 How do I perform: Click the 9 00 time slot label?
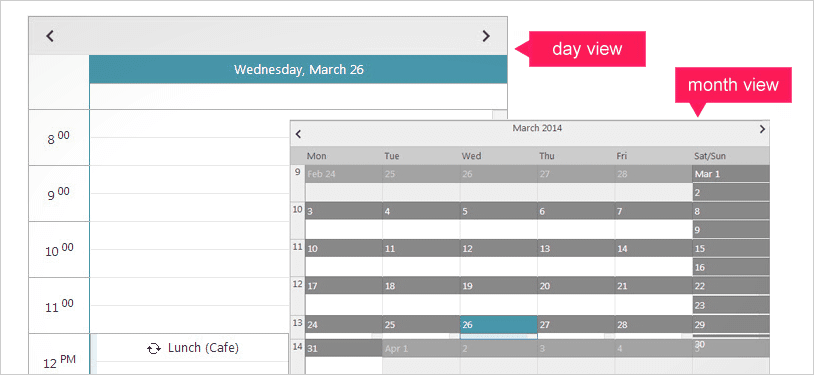58,194
